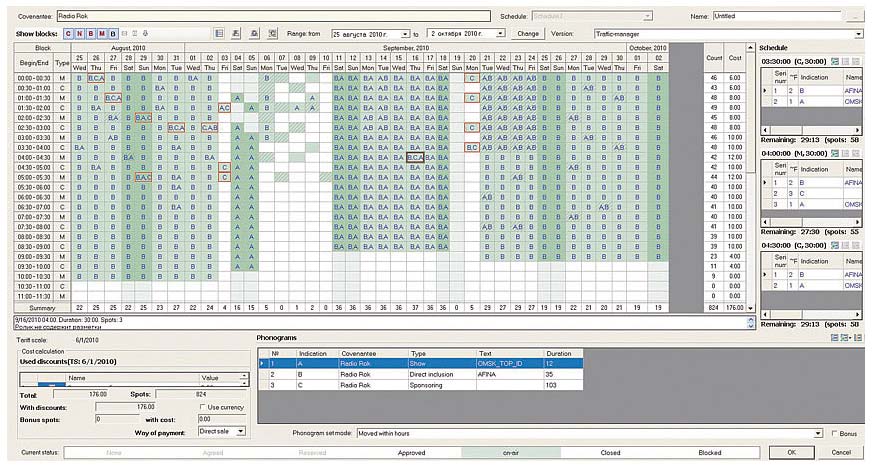The height and width of the screenshot is (469, 873).
Task: Enable the Bonus checkbox
Action: point(834,433)
